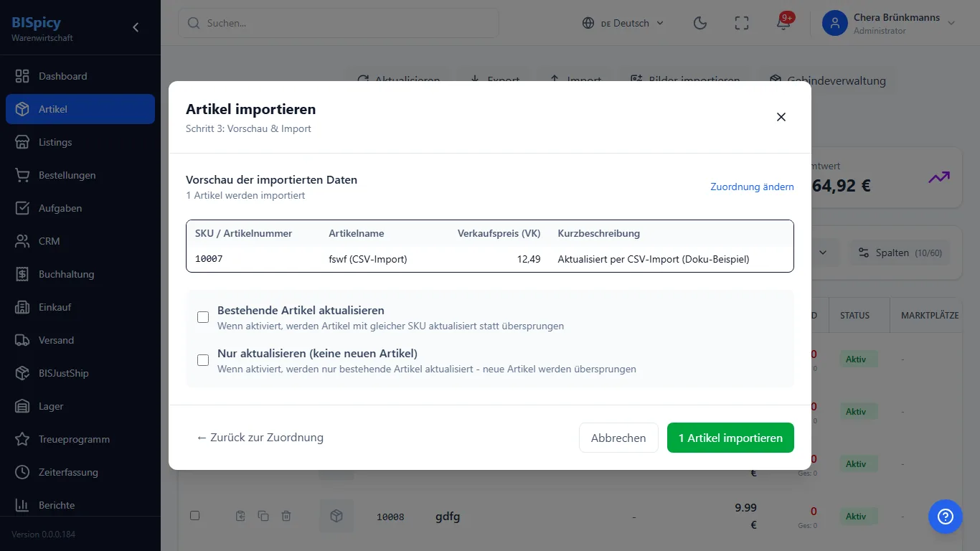Screen dimensions: 980x551
Task: Click the purple trend arrow icon
Action: (x=939, y=177)
